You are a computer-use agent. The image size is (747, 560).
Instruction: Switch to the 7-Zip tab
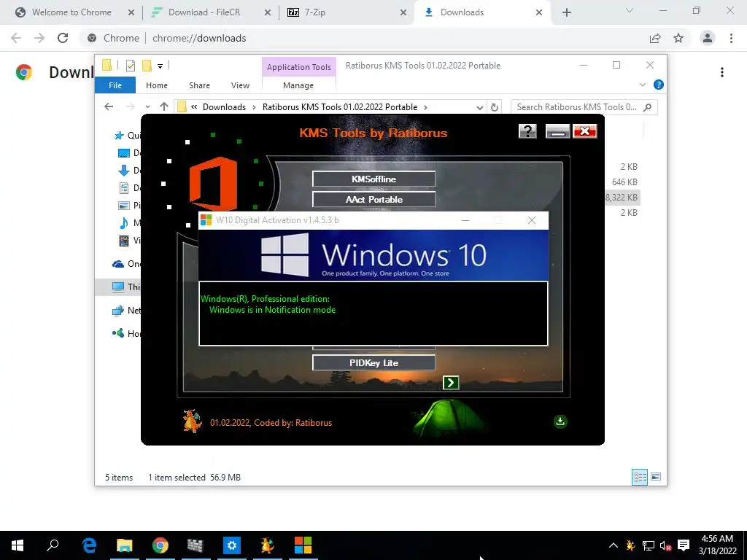tap(315, 12)
